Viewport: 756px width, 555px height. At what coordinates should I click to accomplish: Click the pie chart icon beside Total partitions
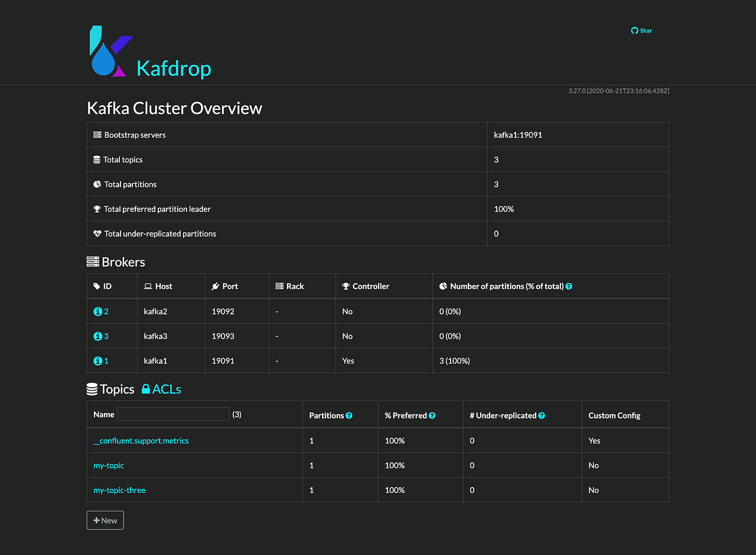96,184
